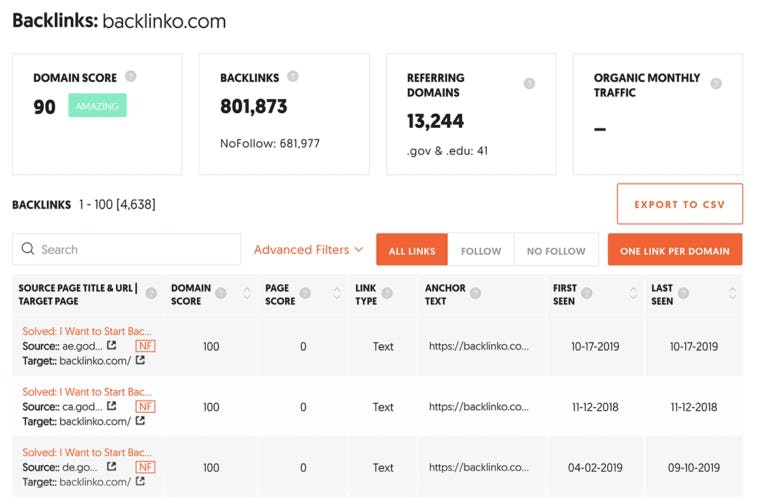Viewport: 759px width, 497px height.
Task: Click help icon beside Source Page Title column
Action: (x=151, y=293)
